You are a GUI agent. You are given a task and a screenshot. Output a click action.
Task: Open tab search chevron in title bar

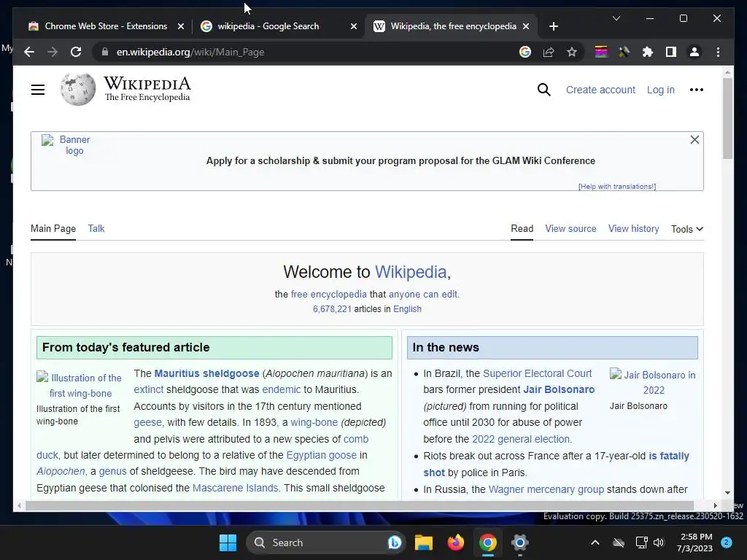616,18
